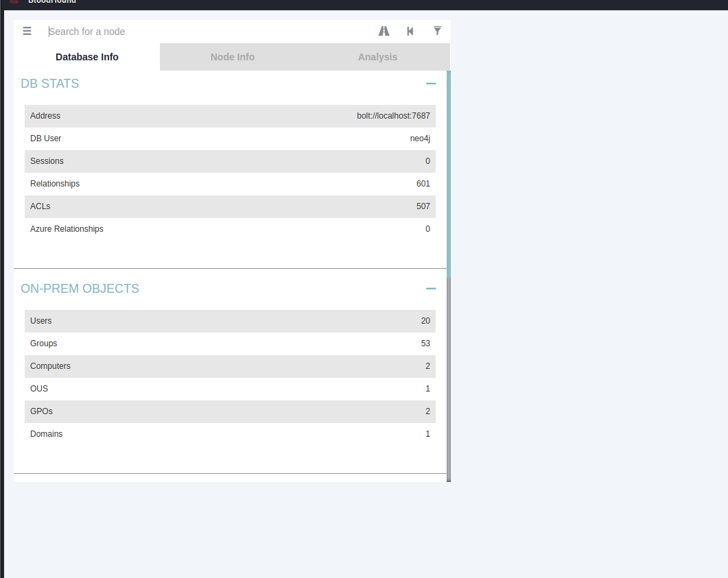The image size is (728, 578).
Task: Click the pathfinding road icon
Action: (x=384, y=31)
